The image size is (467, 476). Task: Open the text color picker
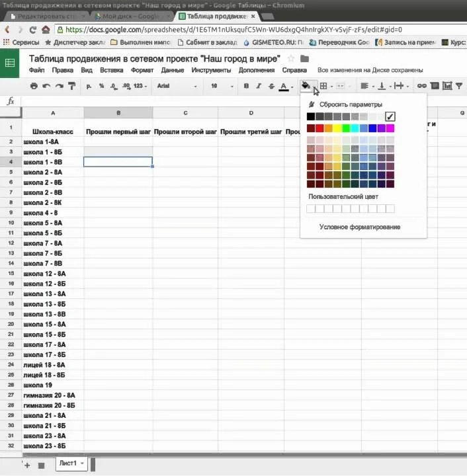pos(284,87)
